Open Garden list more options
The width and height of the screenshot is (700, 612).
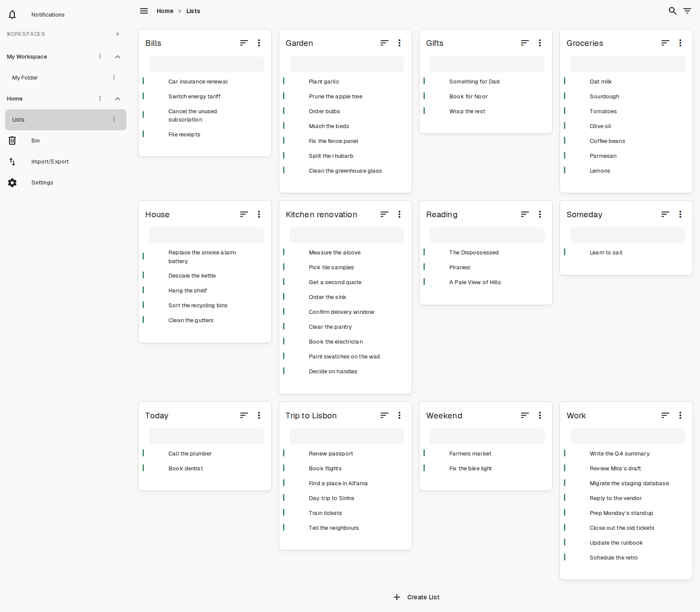coord(399,43)
